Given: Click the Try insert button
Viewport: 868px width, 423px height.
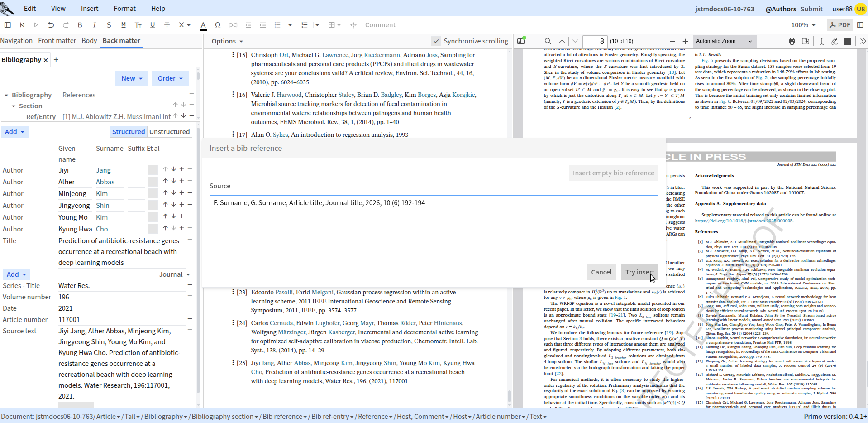Looking at the screenshot, I should point(639,272).
